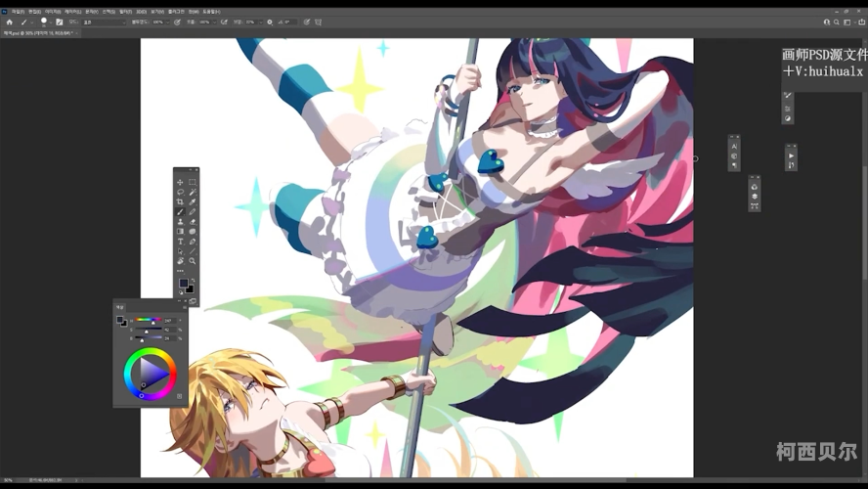The width and height of the screenshot is (868, 489).
Task: Toggle pressure for opacity button
Action: 177,22
